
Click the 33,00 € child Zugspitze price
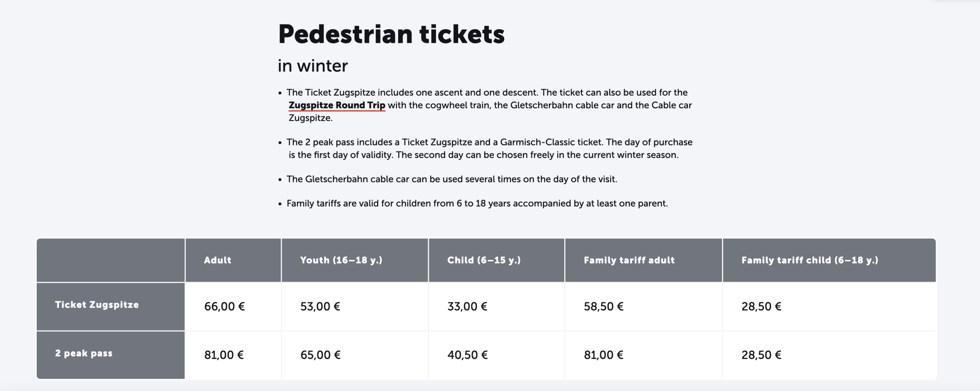(467, 306)
